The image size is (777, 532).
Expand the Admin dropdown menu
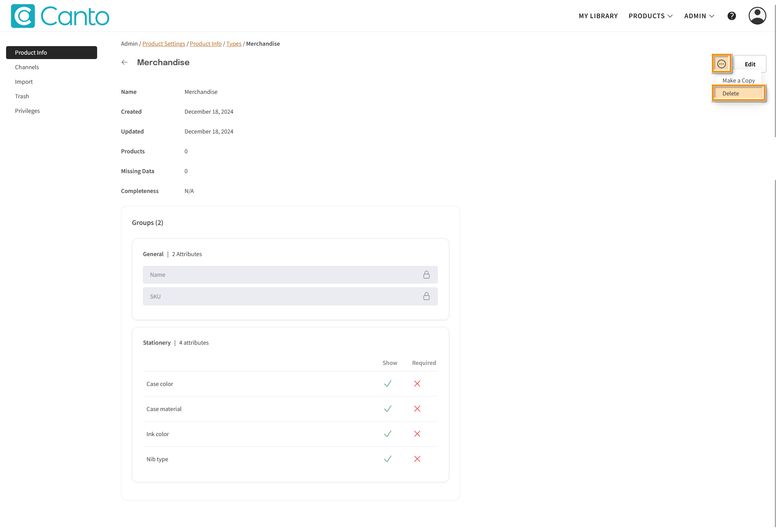point(699,16)
